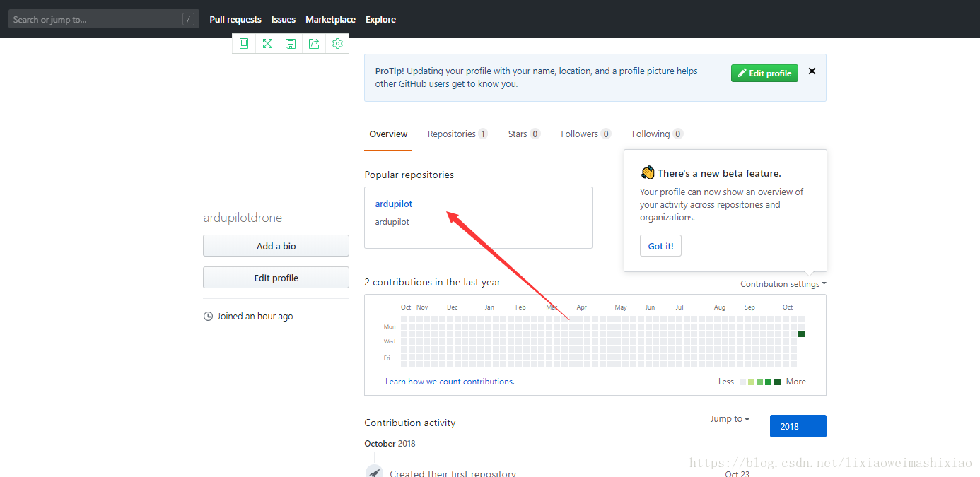Screen dimensions: 980x477
Task: Click Created their first repository text
Action: (453, 473)
